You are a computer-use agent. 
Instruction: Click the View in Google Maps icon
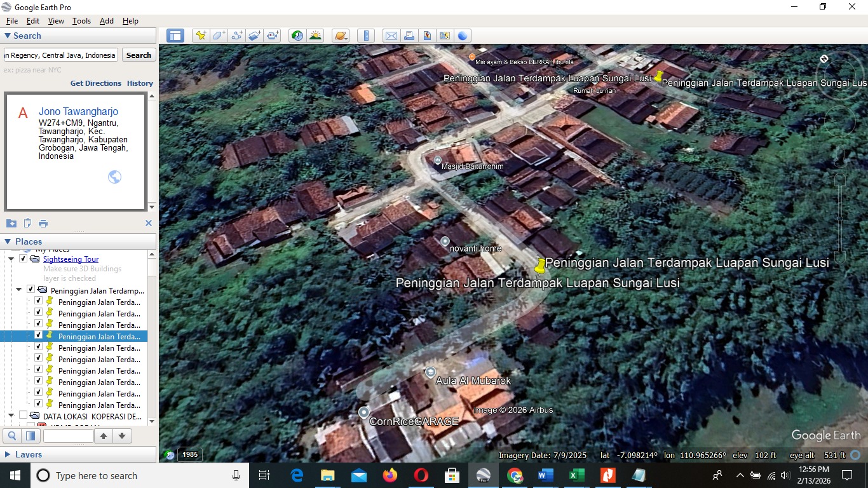pos(445,36)
